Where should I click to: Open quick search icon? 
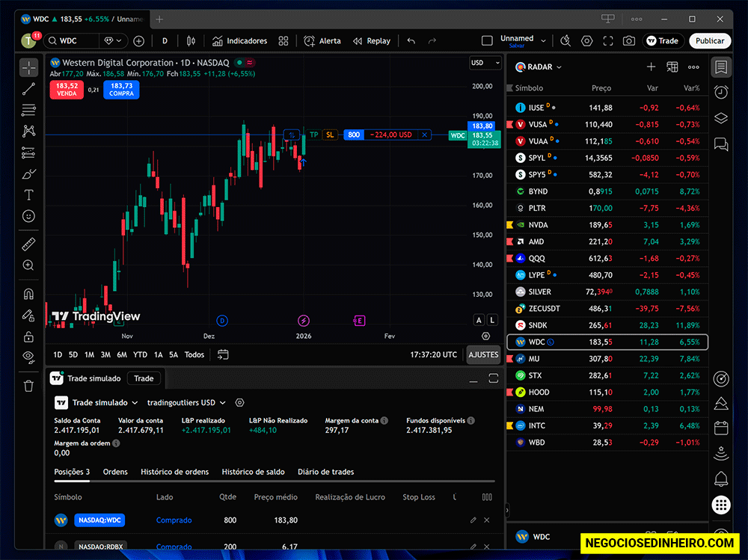coord(565,41)
